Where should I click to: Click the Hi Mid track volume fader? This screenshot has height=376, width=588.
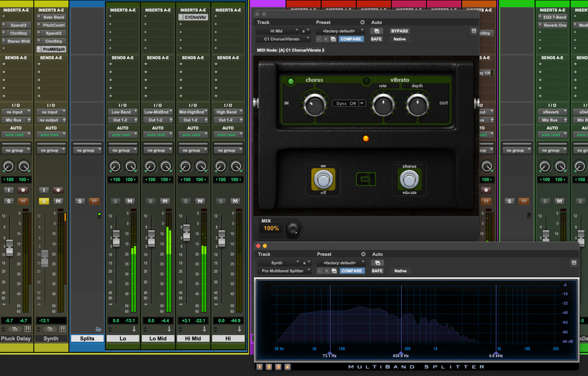point(186,232)
